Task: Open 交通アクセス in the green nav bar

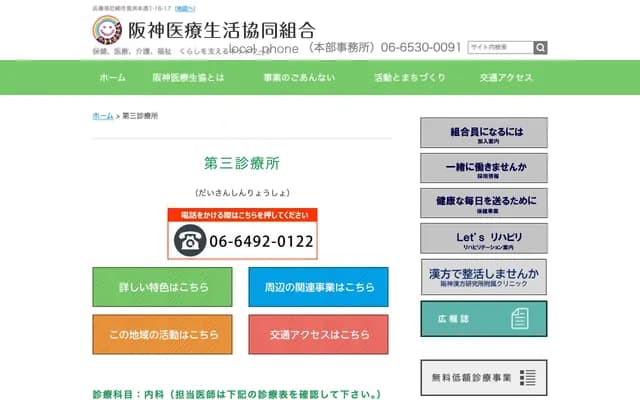Action: click(506, 78)
